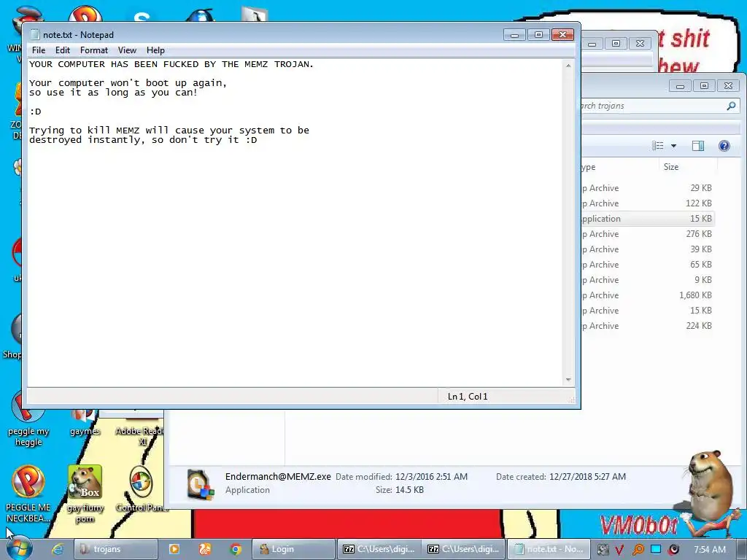The height and width of the screenshot is (560, 747).
Task: Open the PEGGLE ME NECKBEA desktop icon
Action: (x=28, y=494)
